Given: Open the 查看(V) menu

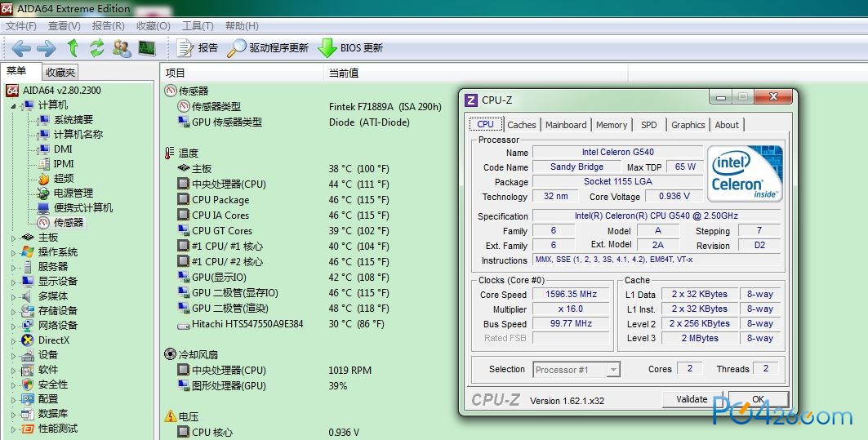Looking at the screenshot, I should [x=65, y=26].
